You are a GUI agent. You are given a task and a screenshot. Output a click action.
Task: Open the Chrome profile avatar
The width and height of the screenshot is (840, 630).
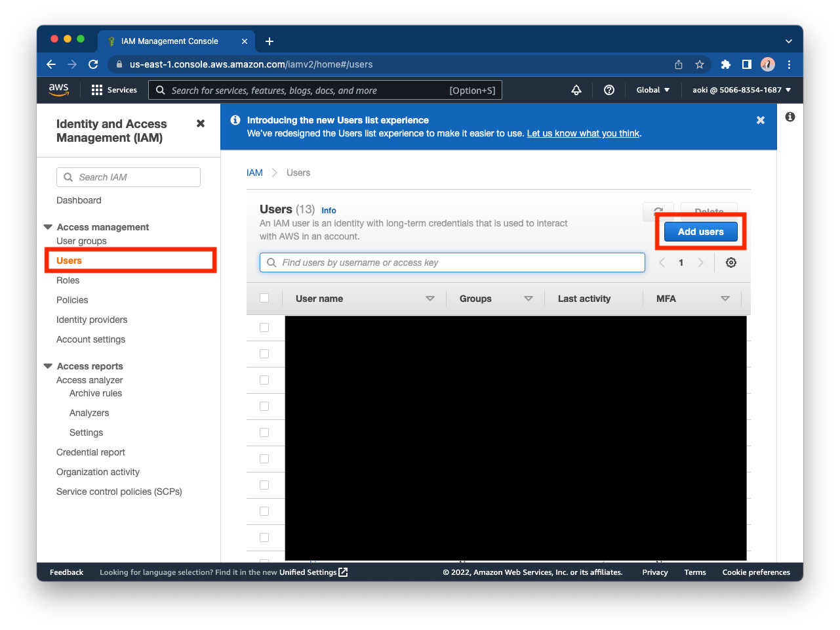point(768,64)
